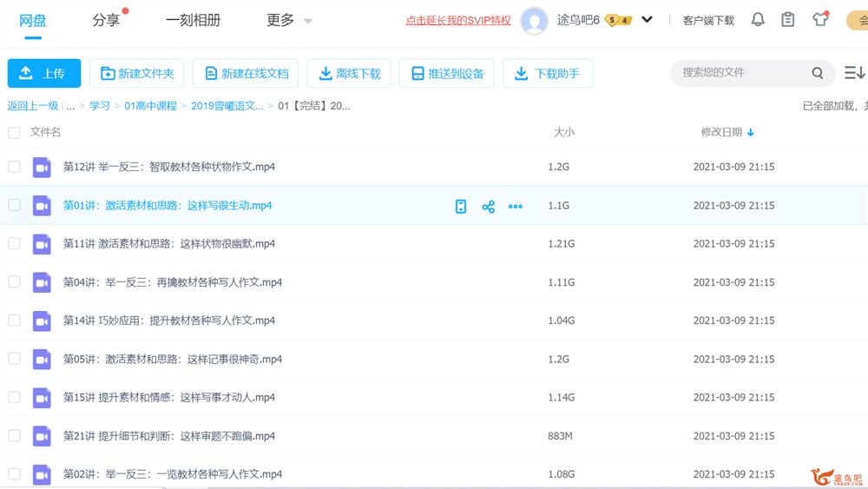Open the 更多 menu
The height and width of the screenshot is (489, 868).
click(280, 21)
